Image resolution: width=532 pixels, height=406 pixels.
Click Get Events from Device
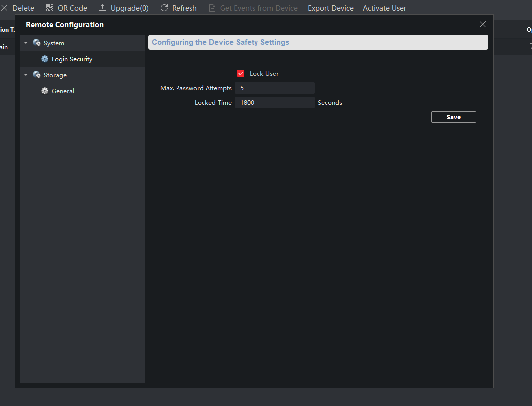tap(253, 8)
